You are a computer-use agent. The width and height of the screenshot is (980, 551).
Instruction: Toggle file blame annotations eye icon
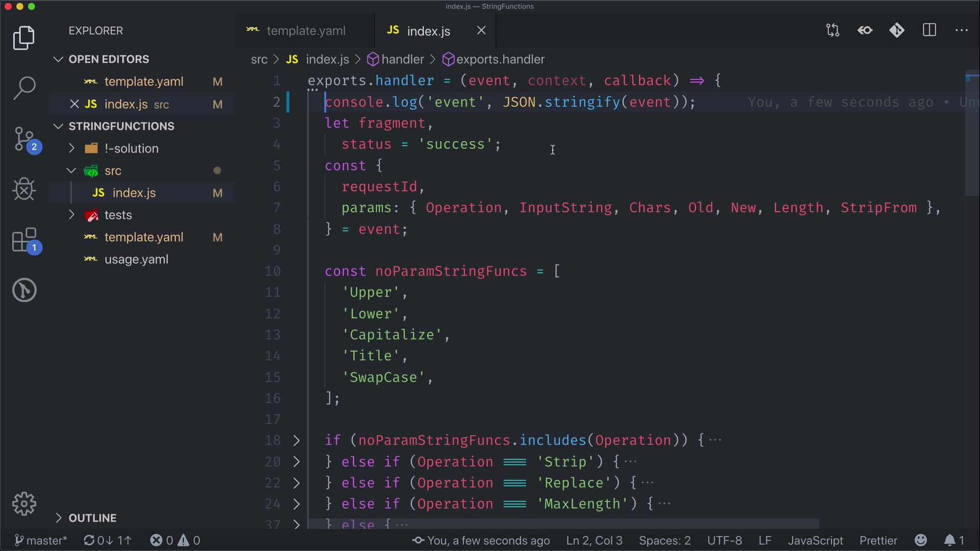click(x=865, y=31)
